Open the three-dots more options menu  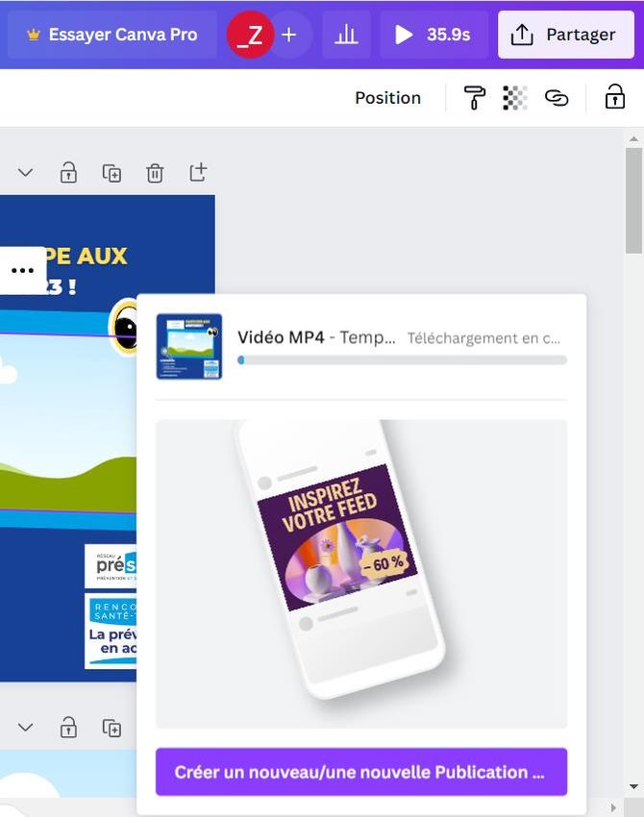22,271
